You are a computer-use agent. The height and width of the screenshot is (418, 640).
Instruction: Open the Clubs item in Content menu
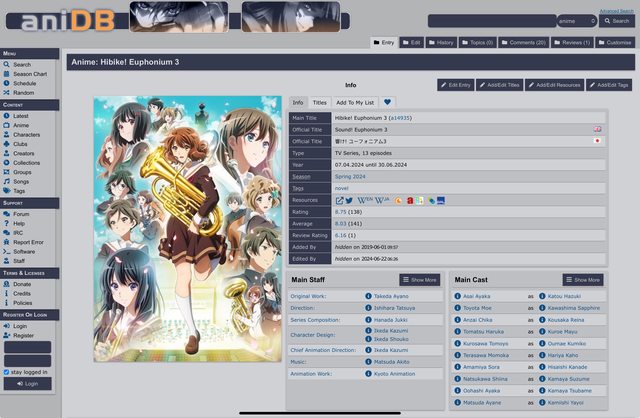(x=20, y=144)
